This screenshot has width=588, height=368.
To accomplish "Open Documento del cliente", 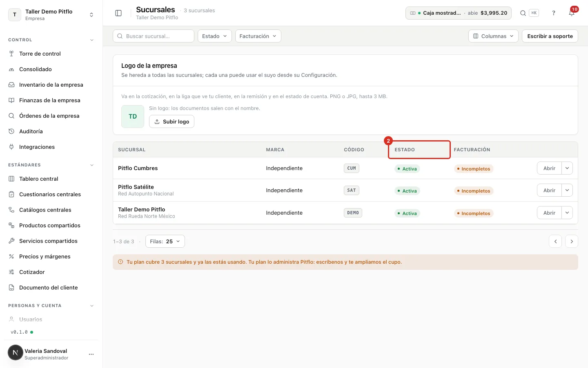I will 51,287.
